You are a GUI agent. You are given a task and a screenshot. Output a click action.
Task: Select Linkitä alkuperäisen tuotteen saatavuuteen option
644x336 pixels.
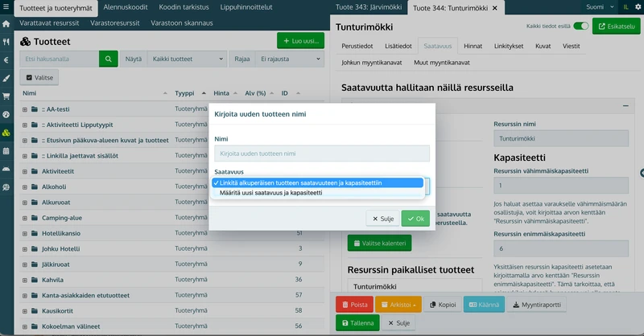317,183
